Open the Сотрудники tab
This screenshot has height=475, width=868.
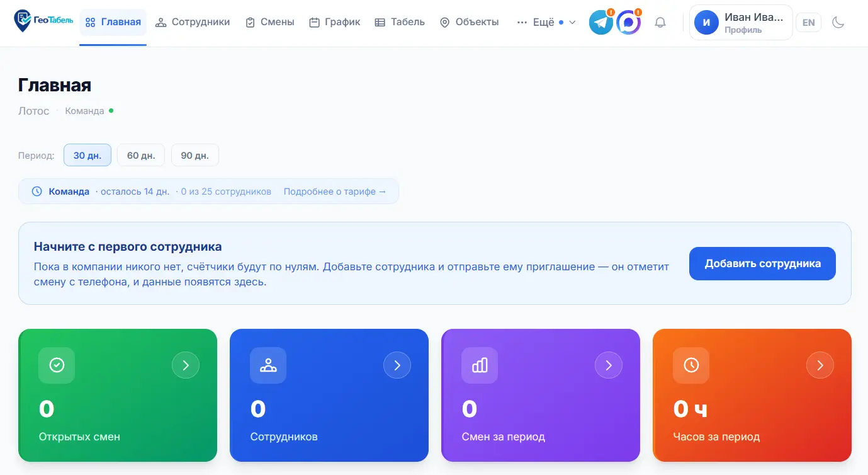click(193, 22)
